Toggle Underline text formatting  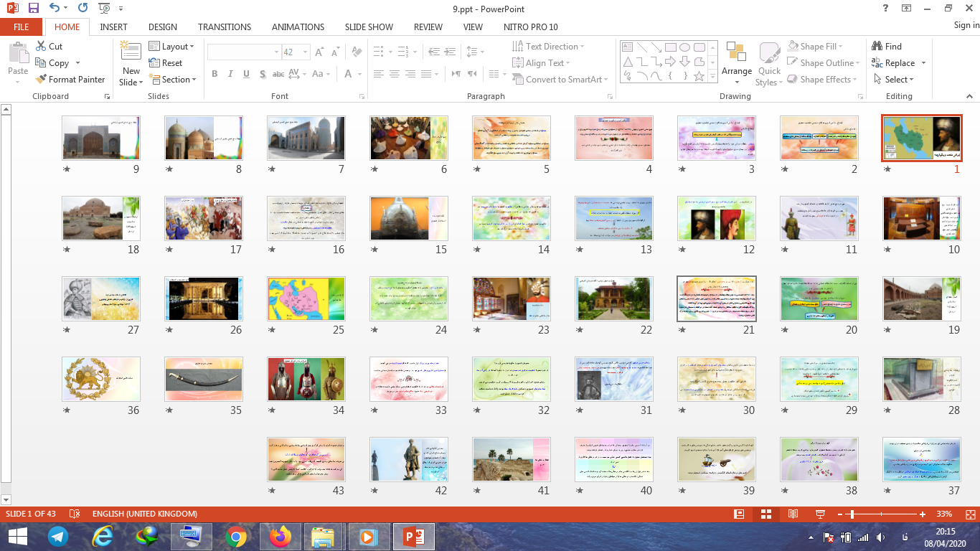tap(246, 74)
